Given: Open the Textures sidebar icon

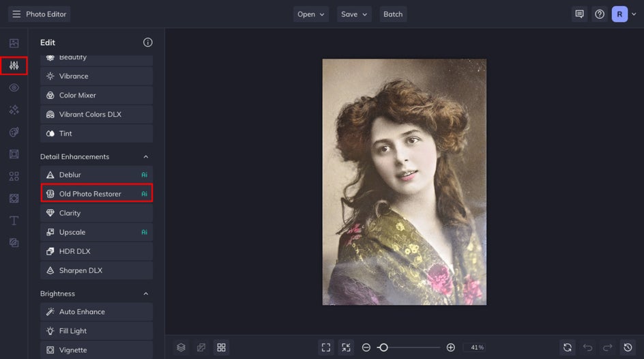Looking at the screenshot, I should click(x=14, y=243).
